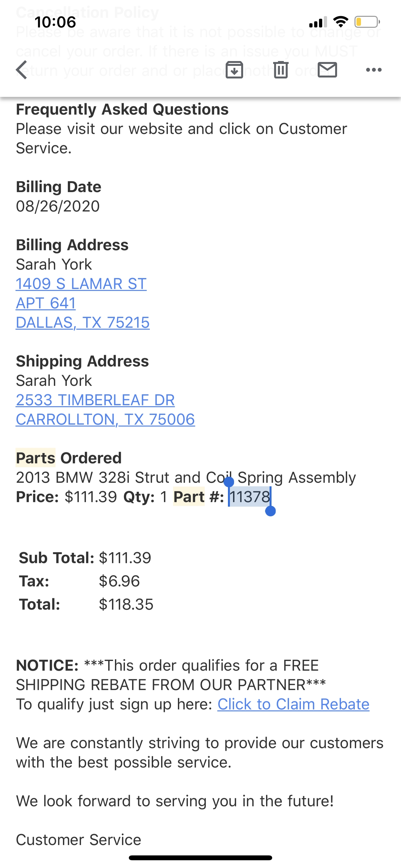Open the three-dot more options menu
This screenshot has height=868, width=401.
point(374,70)
